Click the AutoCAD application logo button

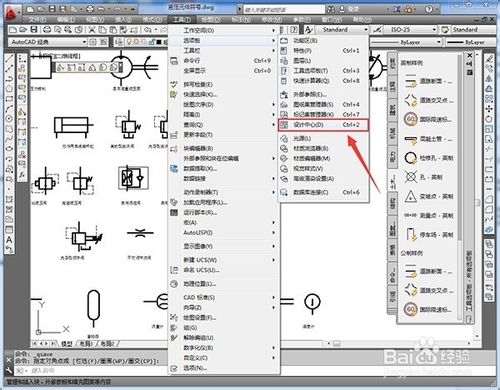pos(12,13)
